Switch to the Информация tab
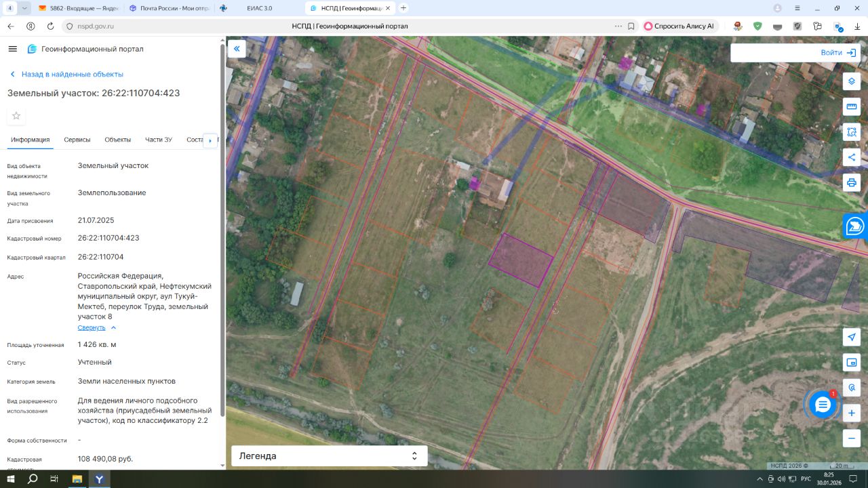The image size is (868, 488). coord(30,140)
